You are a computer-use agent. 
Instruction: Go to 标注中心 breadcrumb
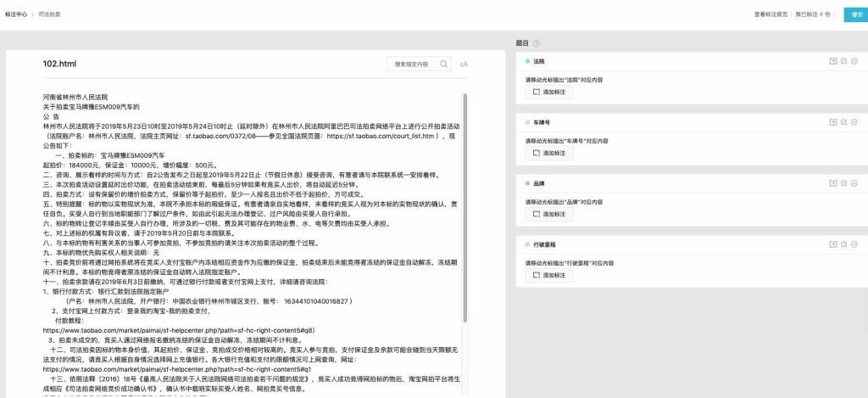[x=16, y=14]
